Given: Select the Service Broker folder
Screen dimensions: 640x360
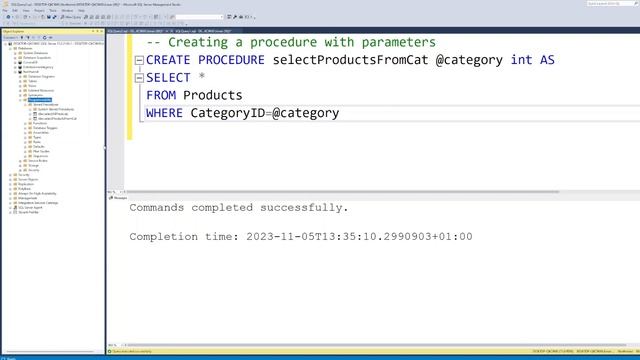Looking at the screenshot, I should 38,161.
